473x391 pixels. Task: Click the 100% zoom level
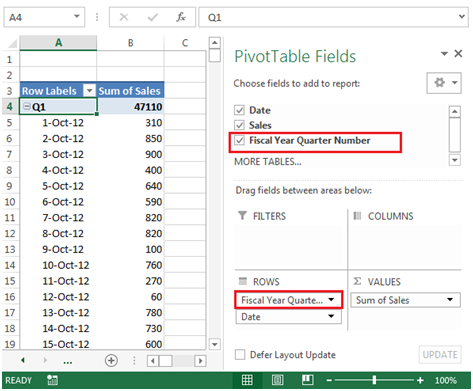point(446,380)
